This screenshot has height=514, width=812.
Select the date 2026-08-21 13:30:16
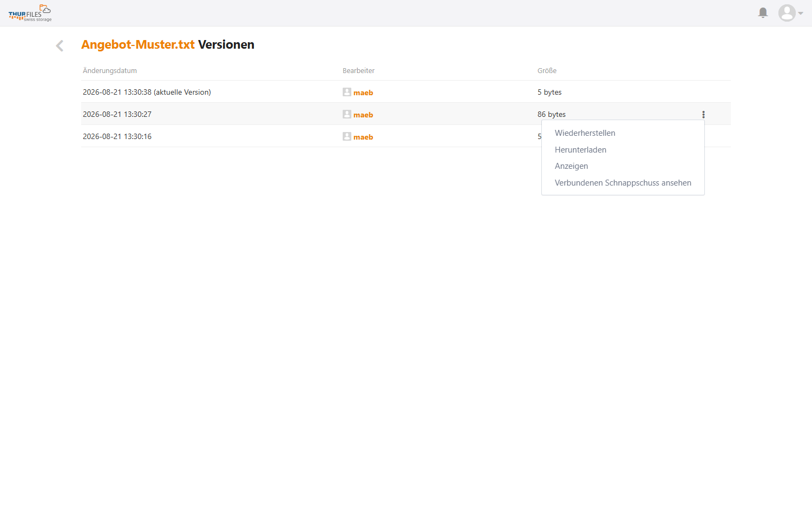[x=117, y=136]
